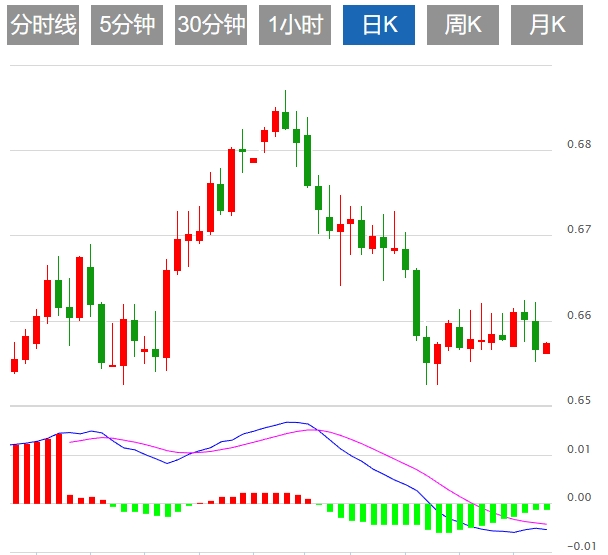The width and height of the screenshot is (608, 555).
Task: Select the active 日K tab
Action: pos(379,25)
